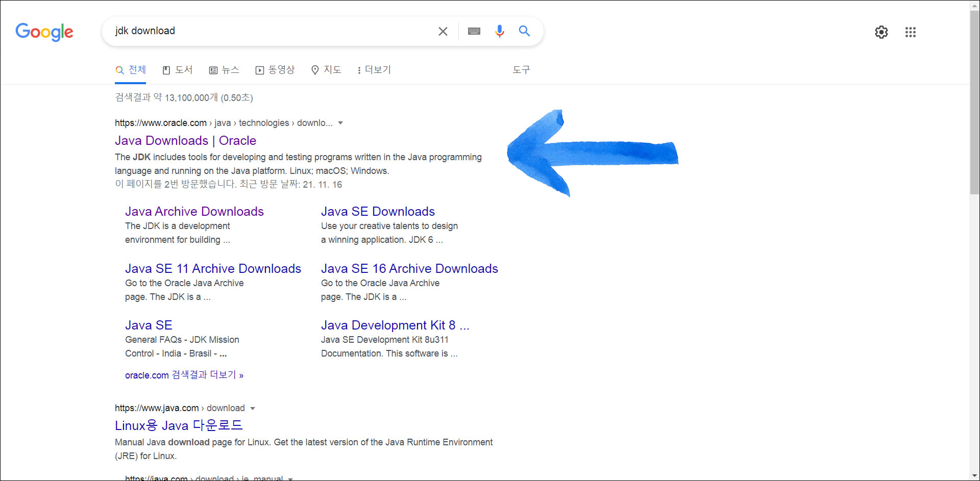Switch to the 도서 tab
The image size is (980, 481).
click(x=177, y=70)
